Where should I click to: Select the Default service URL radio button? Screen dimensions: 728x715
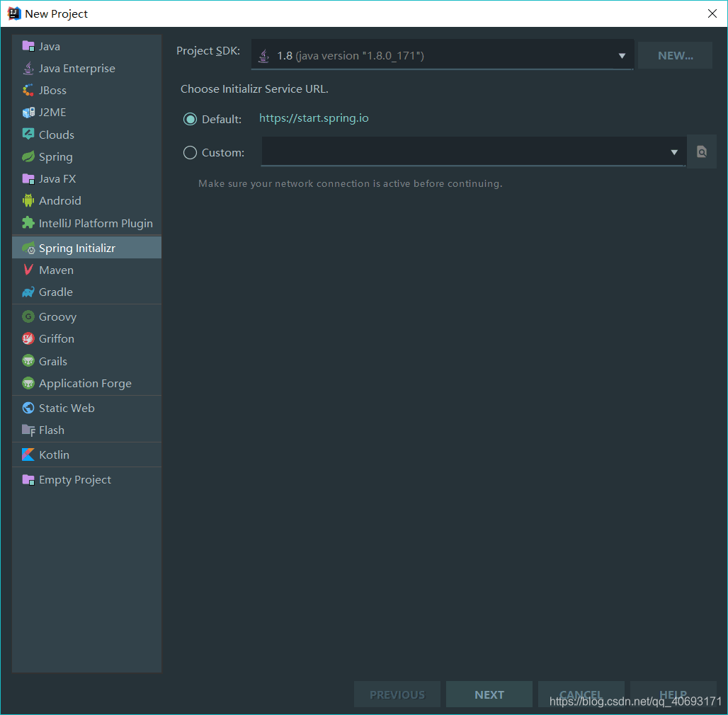(190, 119)
